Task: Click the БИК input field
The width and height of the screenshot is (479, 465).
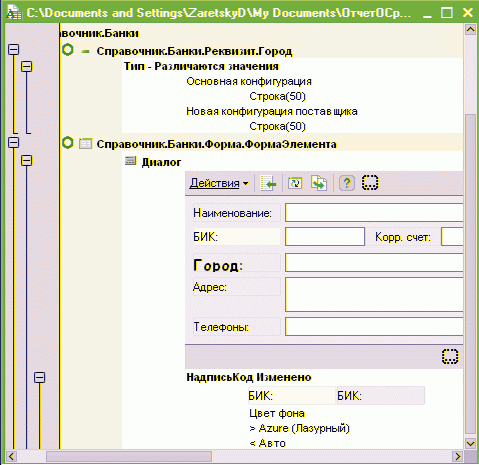Action: click(x=325, y=237)
